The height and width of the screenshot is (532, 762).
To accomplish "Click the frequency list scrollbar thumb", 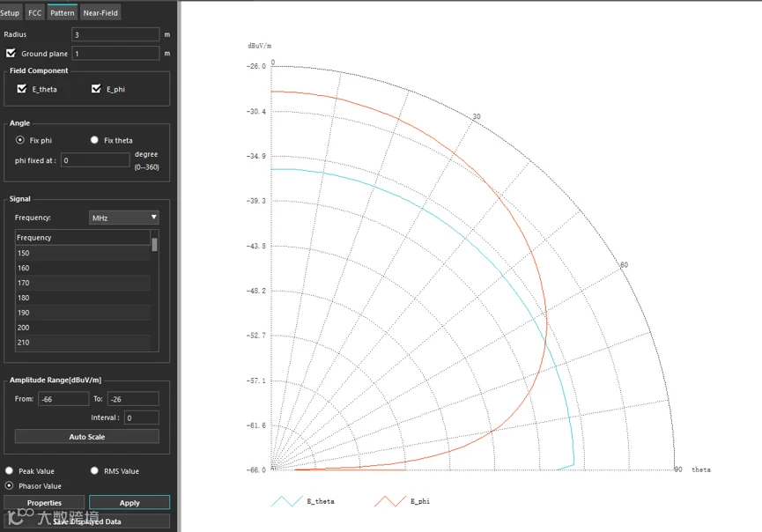I will click(x=154, y=244).
